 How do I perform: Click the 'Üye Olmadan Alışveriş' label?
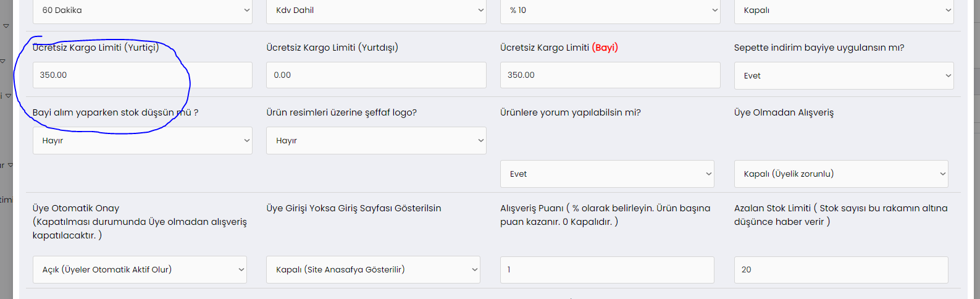click(x=784, y=112)
